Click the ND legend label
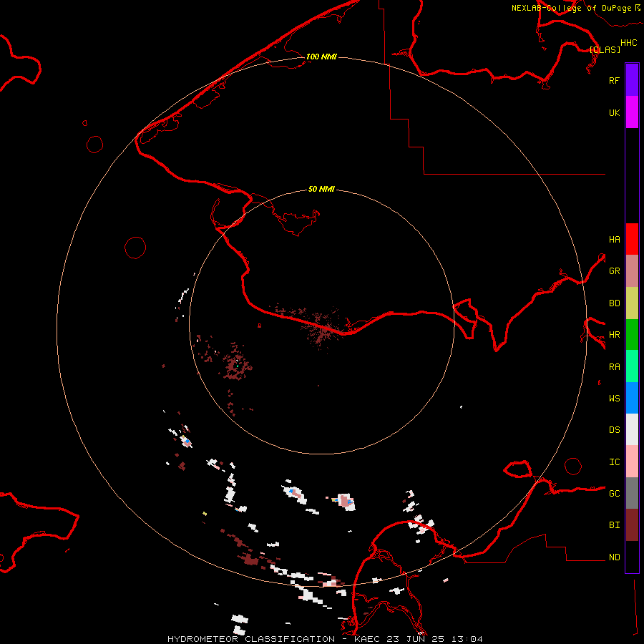 (x=614, y=557)
